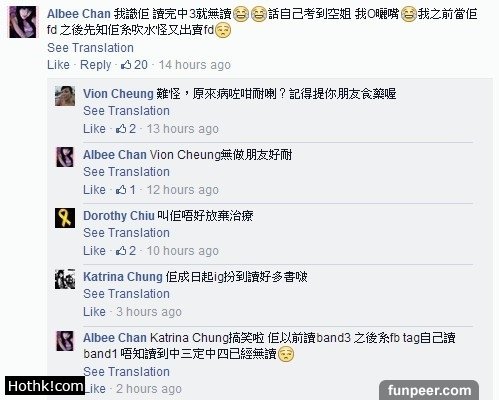Click the thumbs-up icon showing 20 likes

click(x=126, y=64)
